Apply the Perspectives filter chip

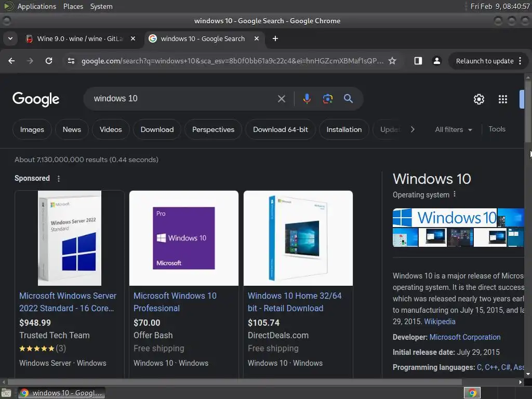(213, 129)
